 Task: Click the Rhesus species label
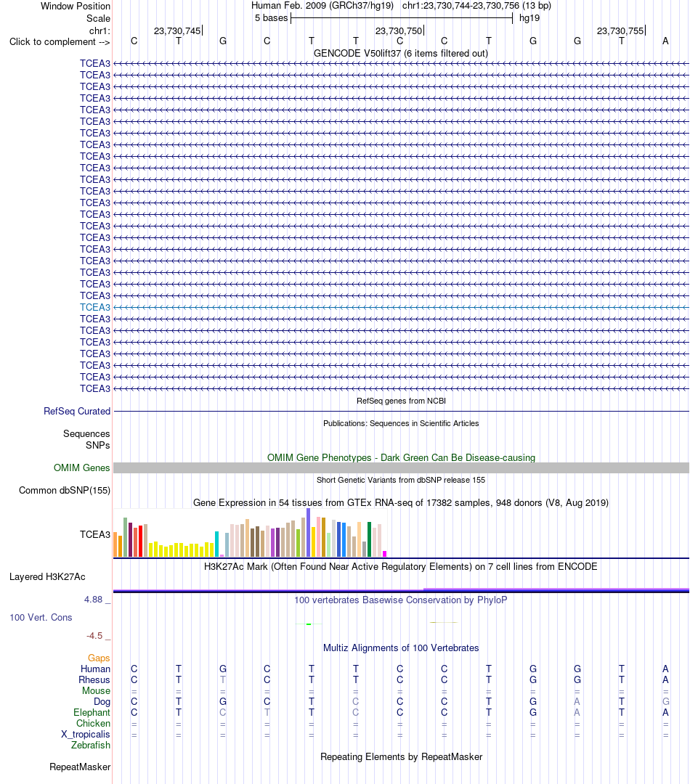tap(94, 680)
